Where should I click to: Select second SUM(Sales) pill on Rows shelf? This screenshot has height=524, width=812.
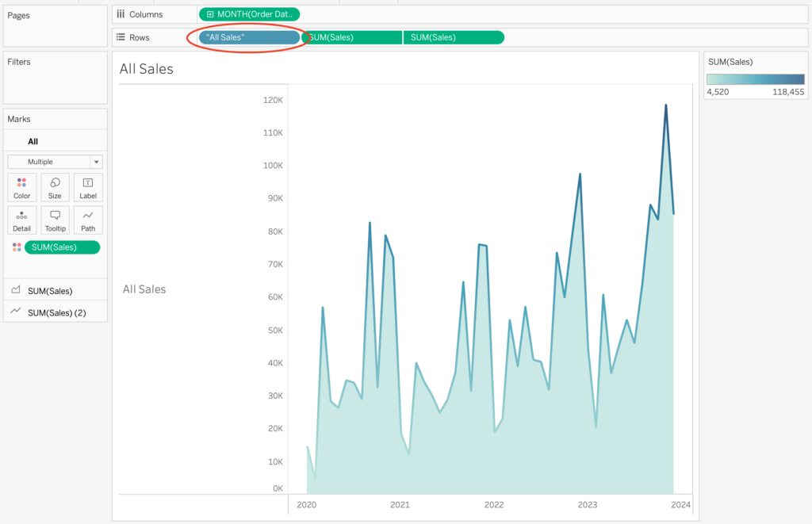tap(453, 37)
